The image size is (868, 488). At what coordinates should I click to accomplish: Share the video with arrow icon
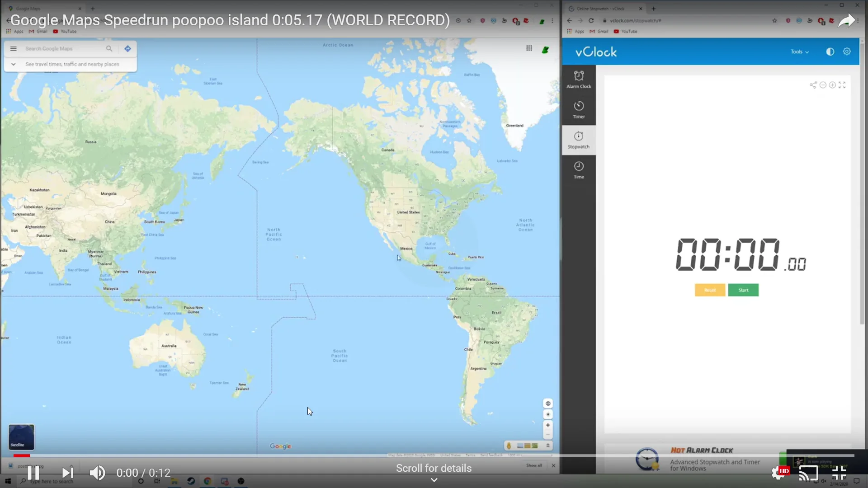tap(847, 21)
